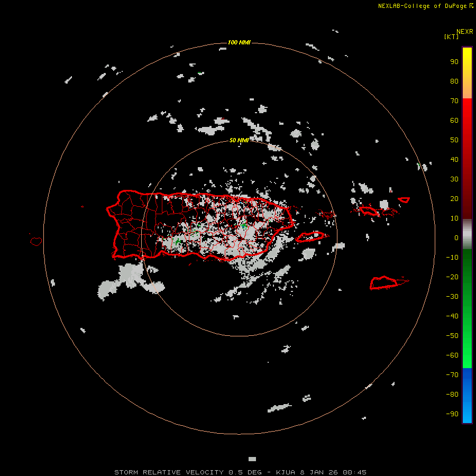Click the 0 value on the velocity scale

456,238
